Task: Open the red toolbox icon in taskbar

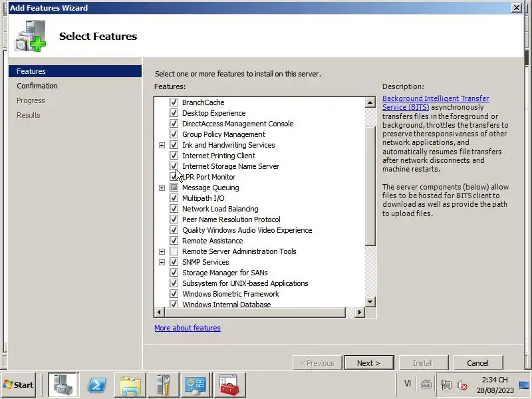Action: 229,385
